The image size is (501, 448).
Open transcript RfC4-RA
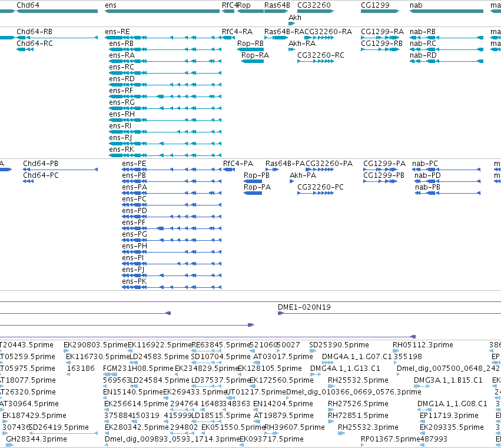pos(237,32)
